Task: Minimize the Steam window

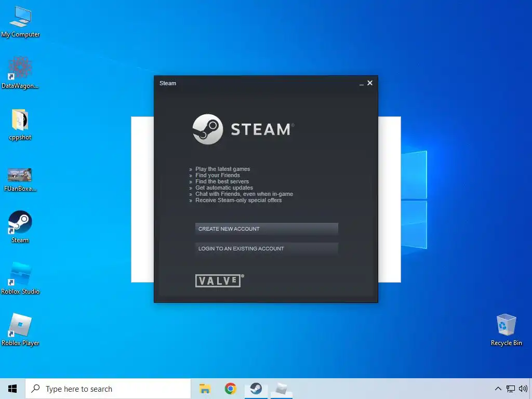Action: point(362,83)
